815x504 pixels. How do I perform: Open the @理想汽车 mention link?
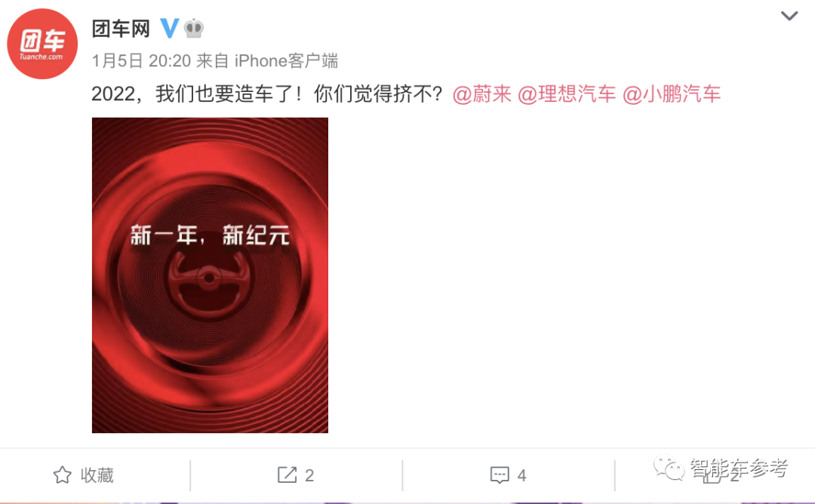coord(567,94)
